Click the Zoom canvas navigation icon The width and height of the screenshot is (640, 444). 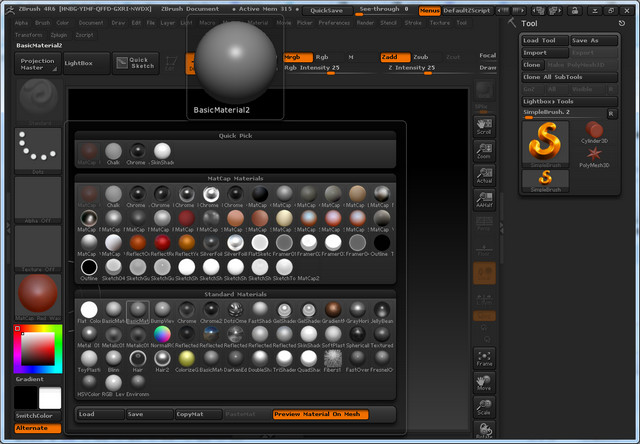click(484, 151)
